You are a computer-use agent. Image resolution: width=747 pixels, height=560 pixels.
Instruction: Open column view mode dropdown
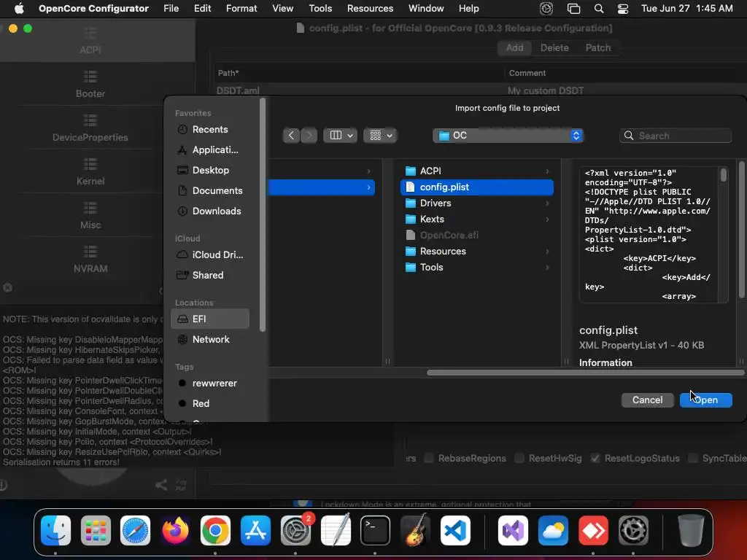point(340,136)
